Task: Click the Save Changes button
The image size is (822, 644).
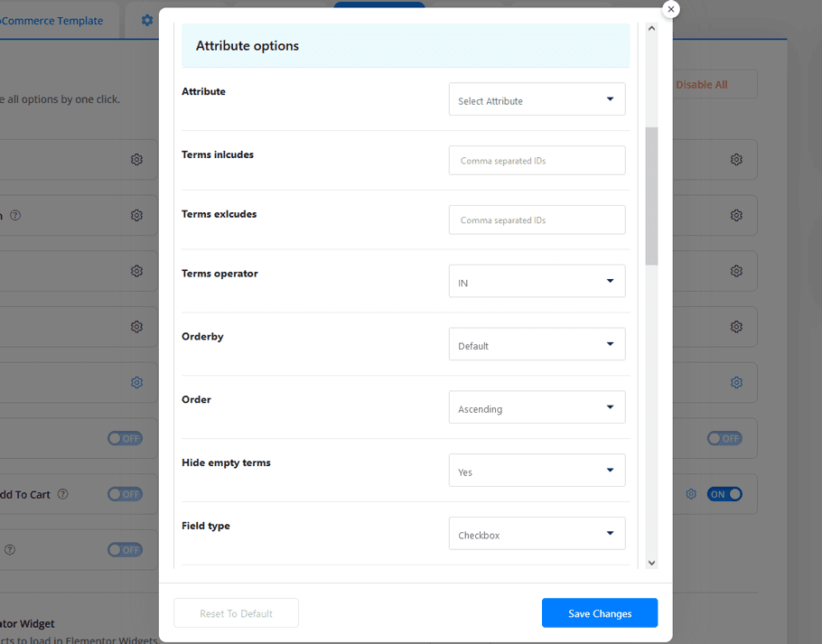Action: [x=599, y=612]
